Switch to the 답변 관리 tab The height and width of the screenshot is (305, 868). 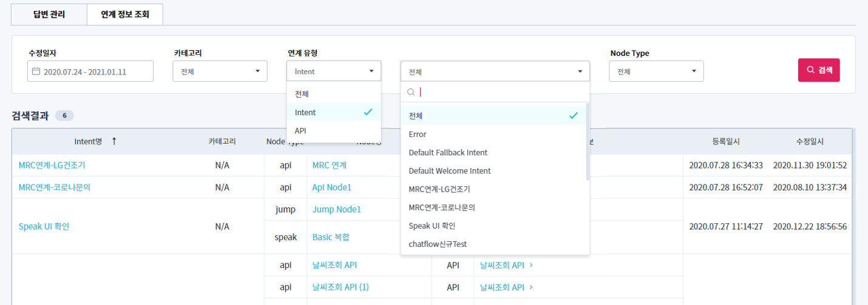[49, 14]
